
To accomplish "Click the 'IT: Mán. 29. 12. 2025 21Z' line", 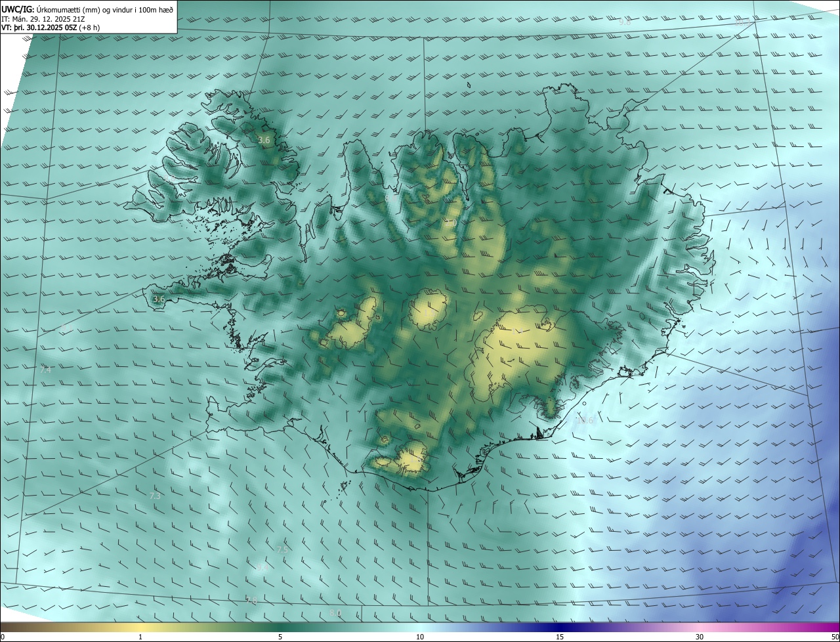I will (x=44, y=19).
